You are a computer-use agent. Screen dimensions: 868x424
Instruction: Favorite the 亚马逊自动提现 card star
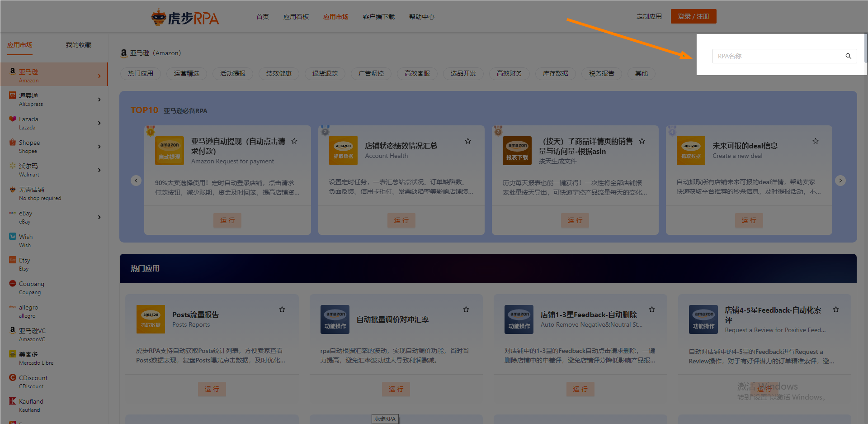coord(294,141)
